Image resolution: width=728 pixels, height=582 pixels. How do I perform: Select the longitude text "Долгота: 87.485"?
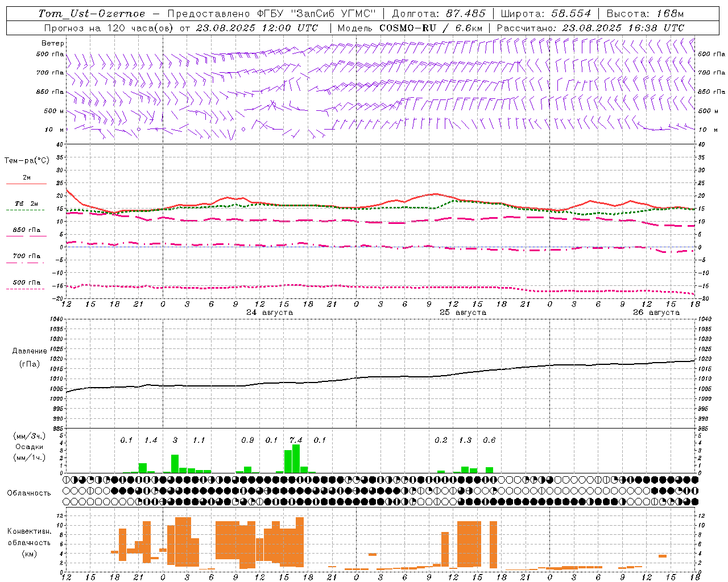coord(439,14)
